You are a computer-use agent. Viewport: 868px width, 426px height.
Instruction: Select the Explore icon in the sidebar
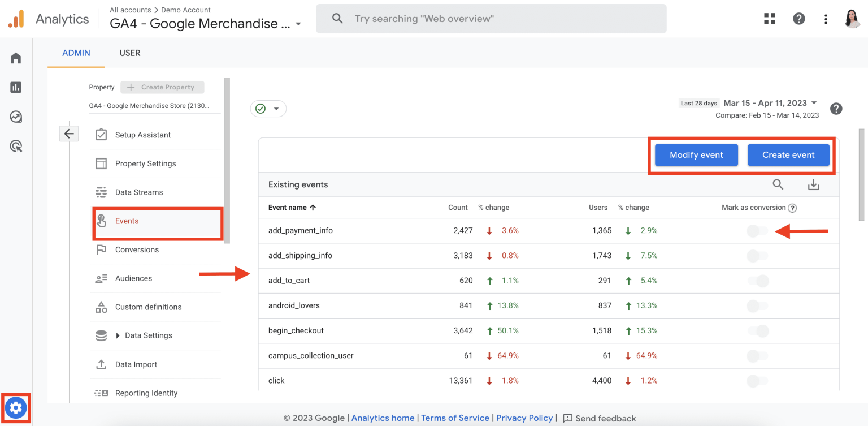(x=15, y=117)
